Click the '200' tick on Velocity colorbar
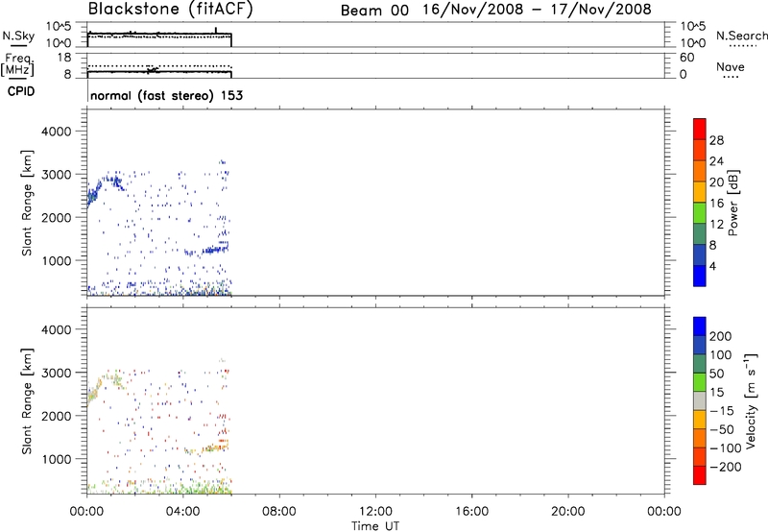 coord(721,336)
